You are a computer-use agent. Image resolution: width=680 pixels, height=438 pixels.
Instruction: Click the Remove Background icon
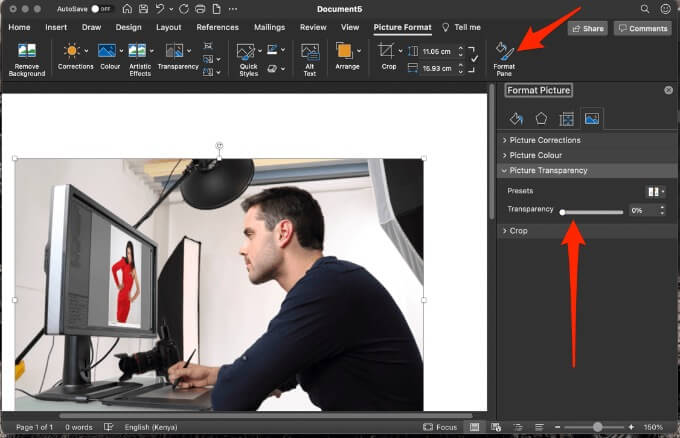26,51
